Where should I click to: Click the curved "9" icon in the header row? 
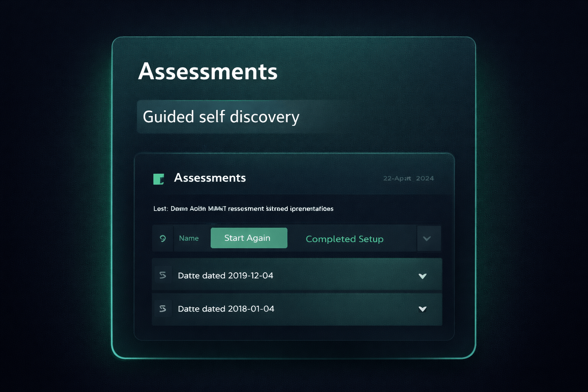tap(163, 238)
